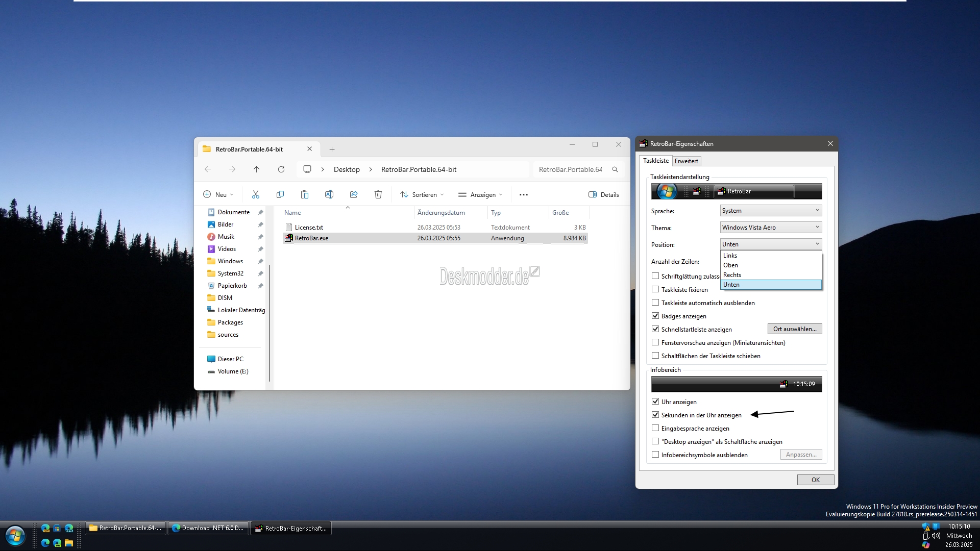
Task: Go forward in Explorer navigation
Action: [x=232, y=169]
